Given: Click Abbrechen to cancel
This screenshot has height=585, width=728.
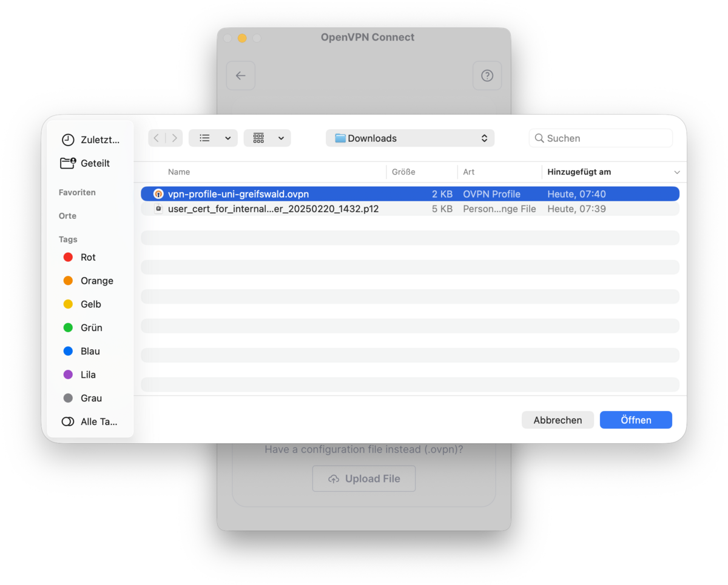Looking at the screenshot, I should 558,420.
